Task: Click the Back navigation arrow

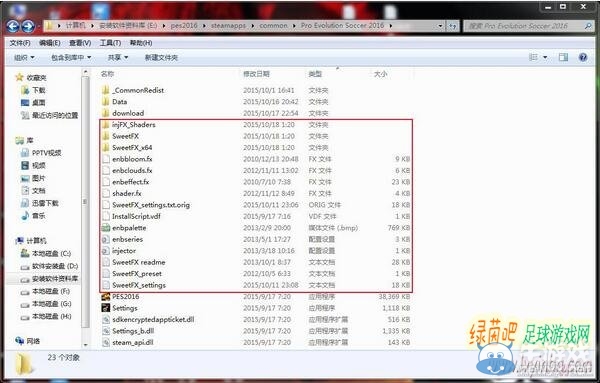Action: coord(13,26)
